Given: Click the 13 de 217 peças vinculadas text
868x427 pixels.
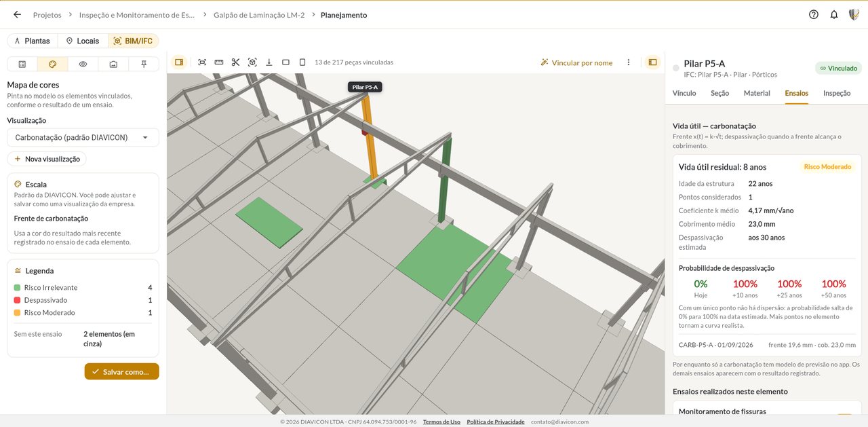Looking at the screenshot, I should (354, 62).
